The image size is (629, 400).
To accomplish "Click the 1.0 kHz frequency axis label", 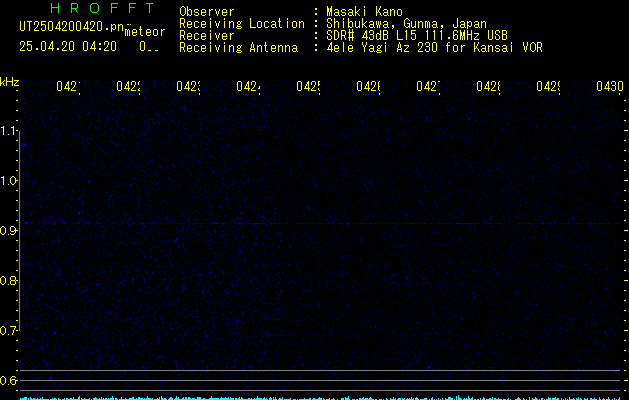I will coord(8,181).
